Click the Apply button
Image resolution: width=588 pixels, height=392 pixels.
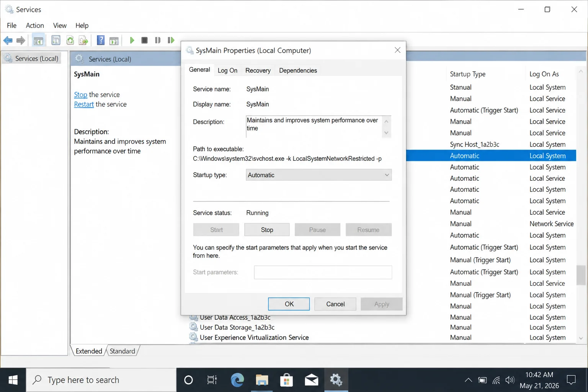click(x=382, y=304)
